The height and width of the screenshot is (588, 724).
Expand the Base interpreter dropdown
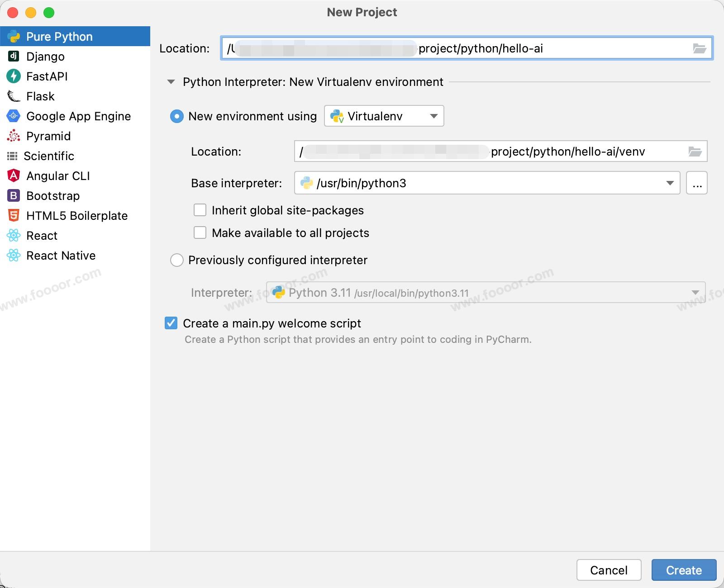(x=670, y=183)
